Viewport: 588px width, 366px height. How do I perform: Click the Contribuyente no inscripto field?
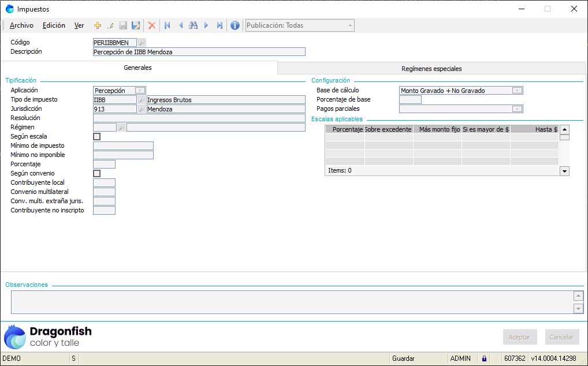point(104,210)
